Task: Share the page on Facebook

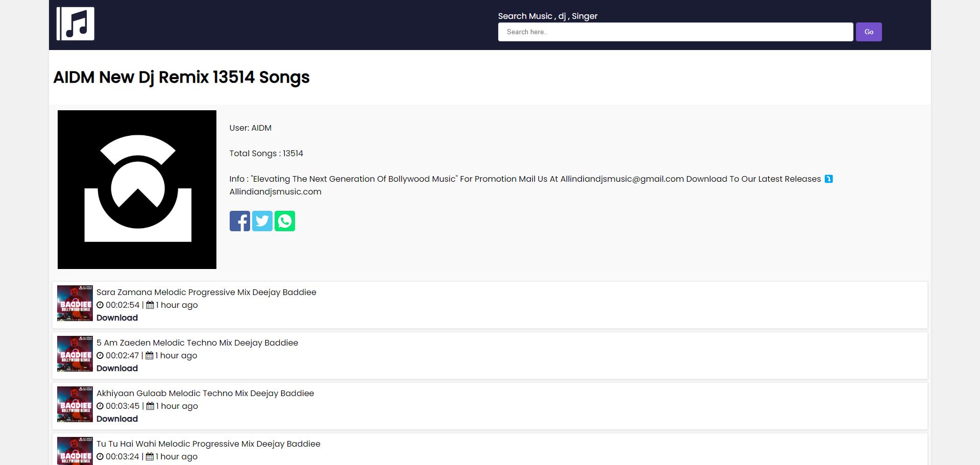Action: pos(240,221)
